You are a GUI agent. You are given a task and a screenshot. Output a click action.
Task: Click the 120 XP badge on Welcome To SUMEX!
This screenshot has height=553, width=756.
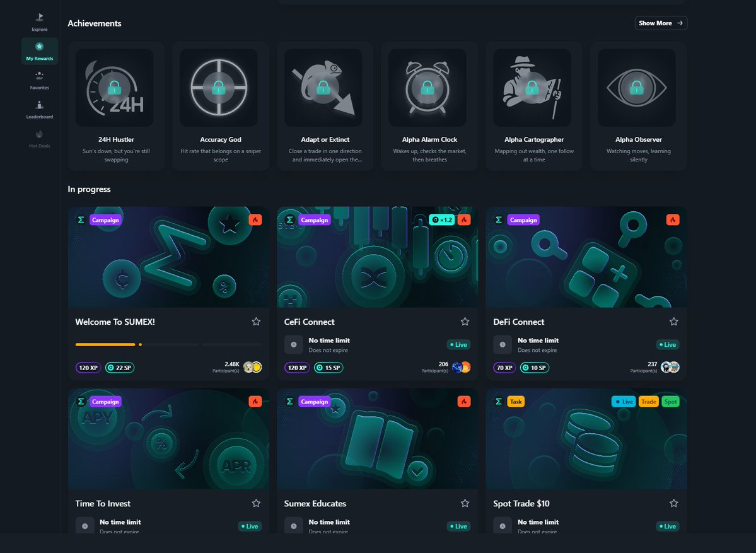tap(88, 368)
